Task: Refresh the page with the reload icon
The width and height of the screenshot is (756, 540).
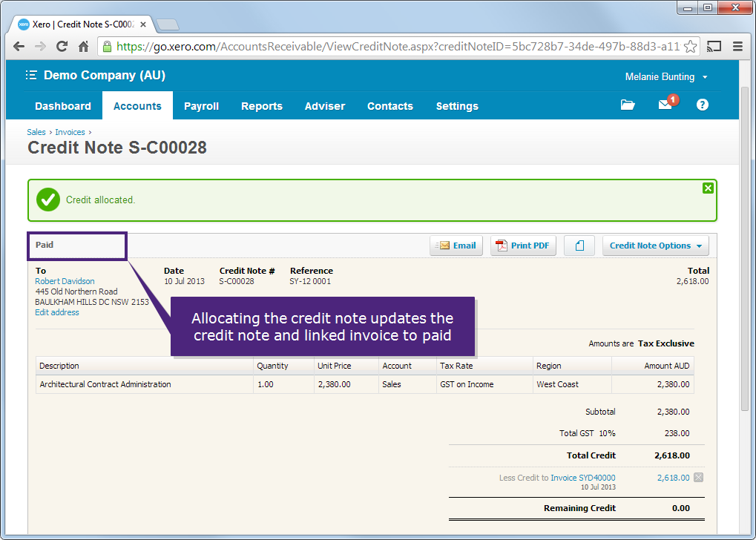Action: point(62,46)
